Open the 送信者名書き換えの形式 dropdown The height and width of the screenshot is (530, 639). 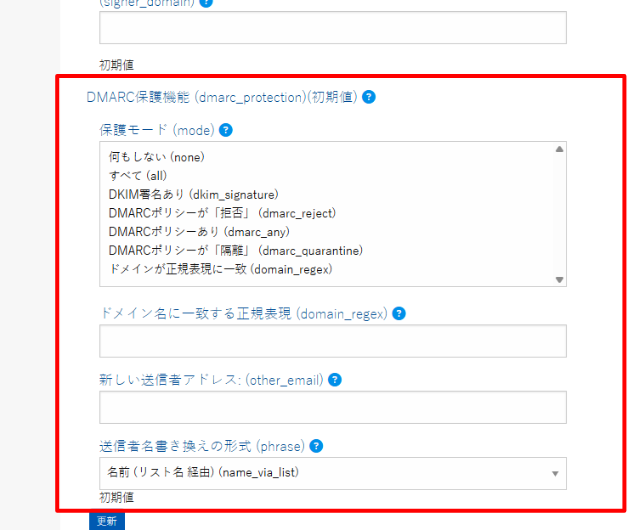coord(333,473)
